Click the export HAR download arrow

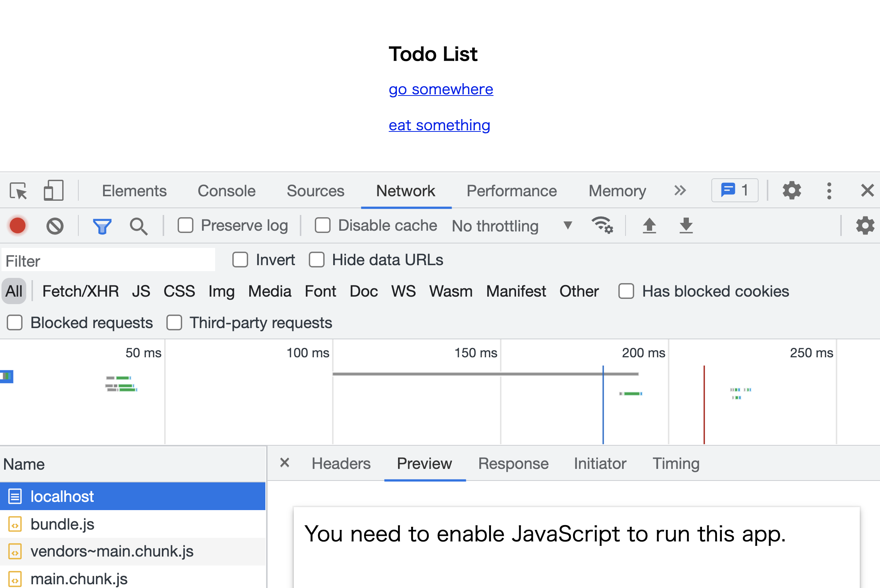tap(686, 226)
